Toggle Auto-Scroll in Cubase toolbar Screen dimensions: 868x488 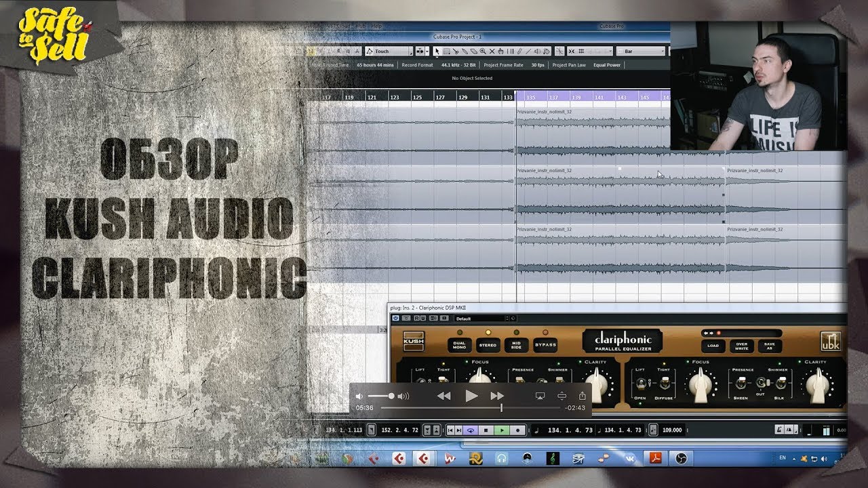click(x=419, y=51)
